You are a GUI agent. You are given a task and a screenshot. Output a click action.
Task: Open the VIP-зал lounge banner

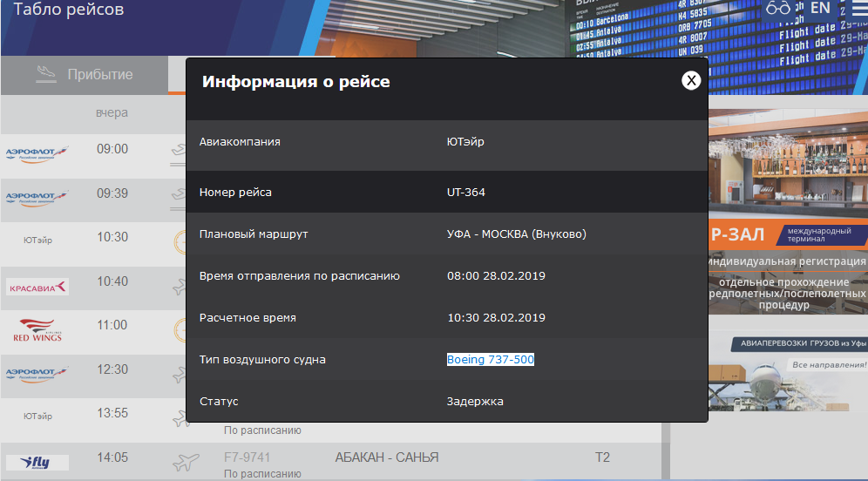pyautogui.click(x=789, y=212)
